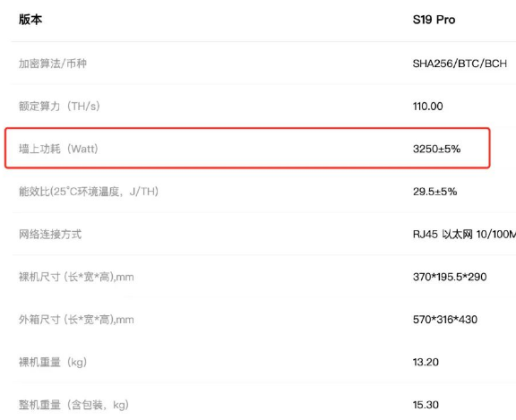Screen dimensions: 516x420
Task: Click the 网络连接方式 row label
Action: (50, 234)
